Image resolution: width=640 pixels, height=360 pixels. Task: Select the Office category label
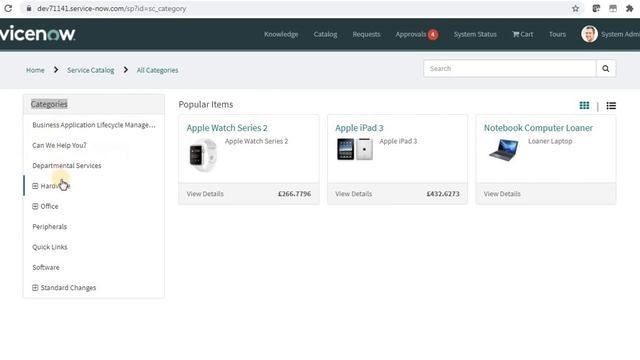[49, 207]
